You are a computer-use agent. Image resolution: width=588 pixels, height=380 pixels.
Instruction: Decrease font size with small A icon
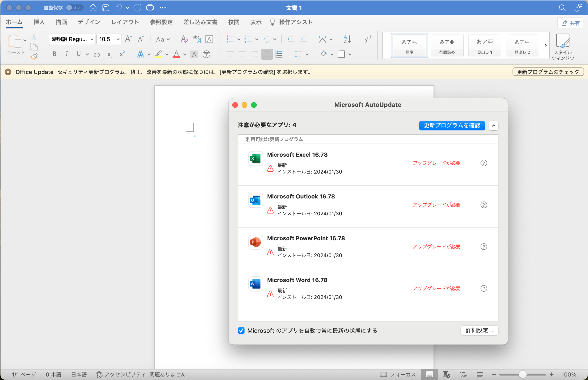pyautogui.click(x=141, y=39)
